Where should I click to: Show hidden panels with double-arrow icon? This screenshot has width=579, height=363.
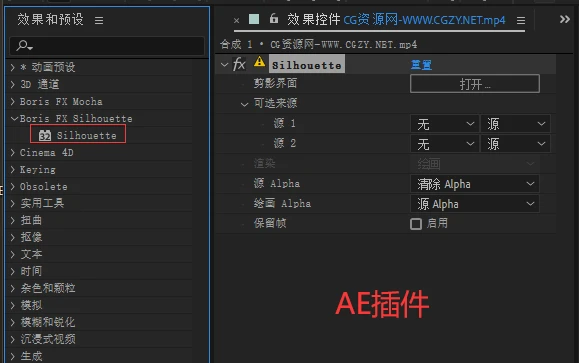pos(565,19)
